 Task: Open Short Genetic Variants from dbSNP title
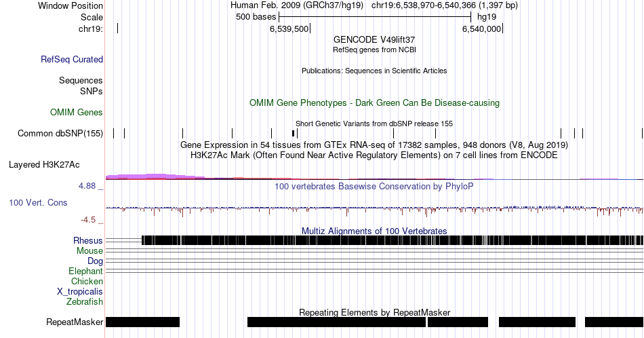[x=374, y=124]
